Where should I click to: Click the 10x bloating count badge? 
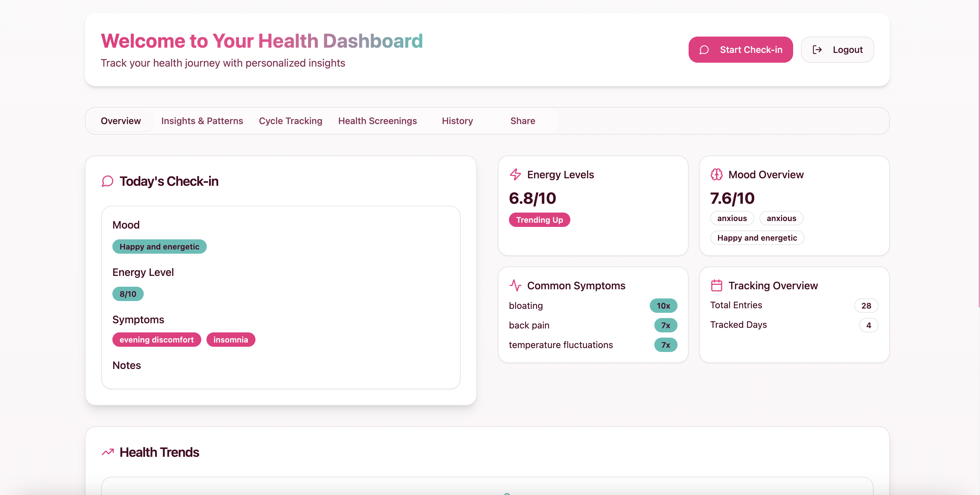point(663,306)
